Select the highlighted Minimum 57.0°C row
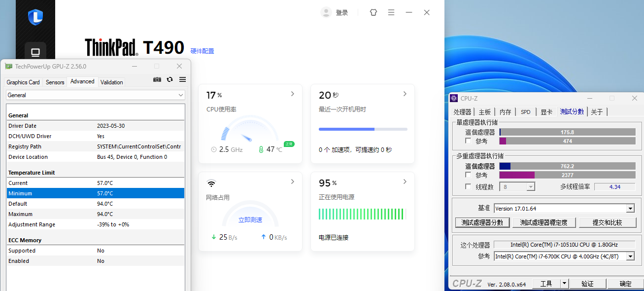Image resolution: width=644 pixels, height=291 pixels. point(96,193)
